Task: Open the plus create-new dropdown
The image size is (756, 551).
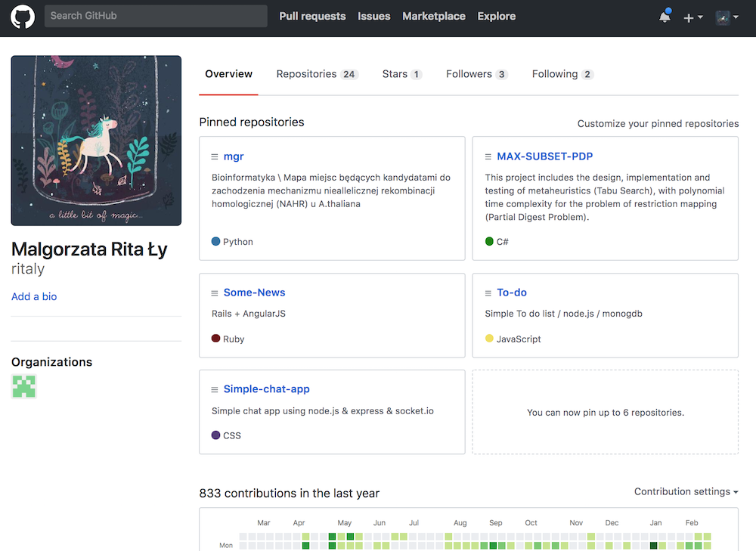Action: 692,18
